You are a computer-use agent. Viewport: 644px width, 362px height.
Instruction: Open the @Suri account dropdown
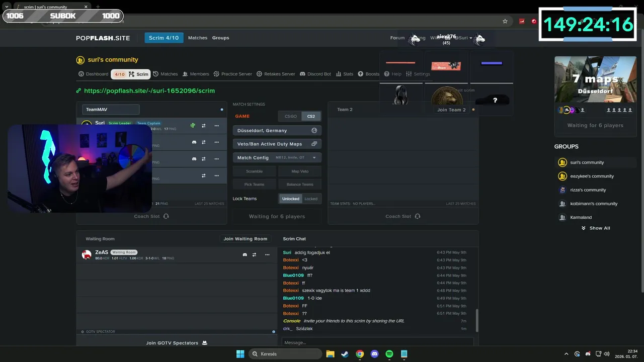point(463,38)
